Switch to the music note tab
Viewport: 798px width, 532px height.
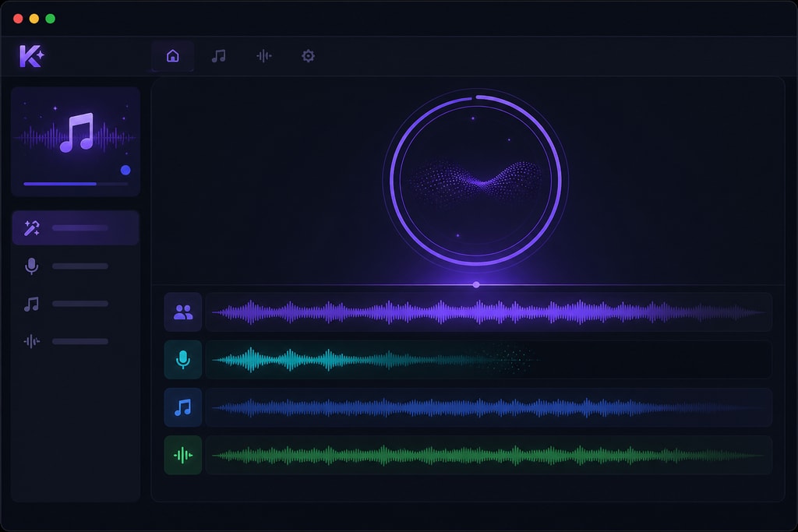pos(218,56)
